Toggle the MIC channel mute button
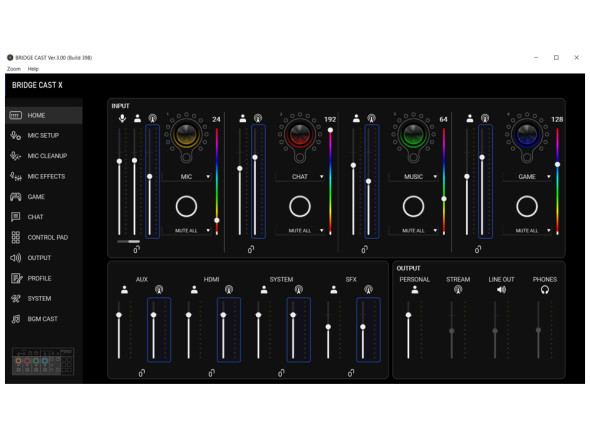Image resolution: width=590 pixels, height=434 pixels. click(186, 206)
